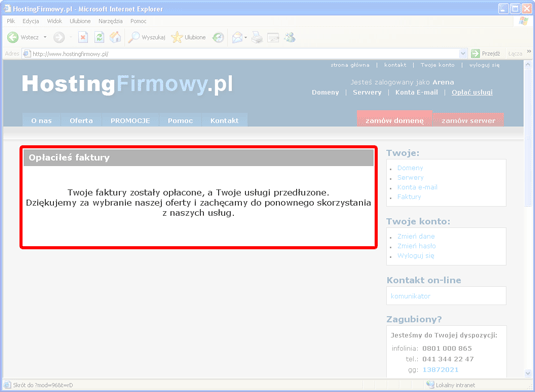Click the IE icon in title bar
This screenshot has height=392, width=535.
[x=7, y=9]
